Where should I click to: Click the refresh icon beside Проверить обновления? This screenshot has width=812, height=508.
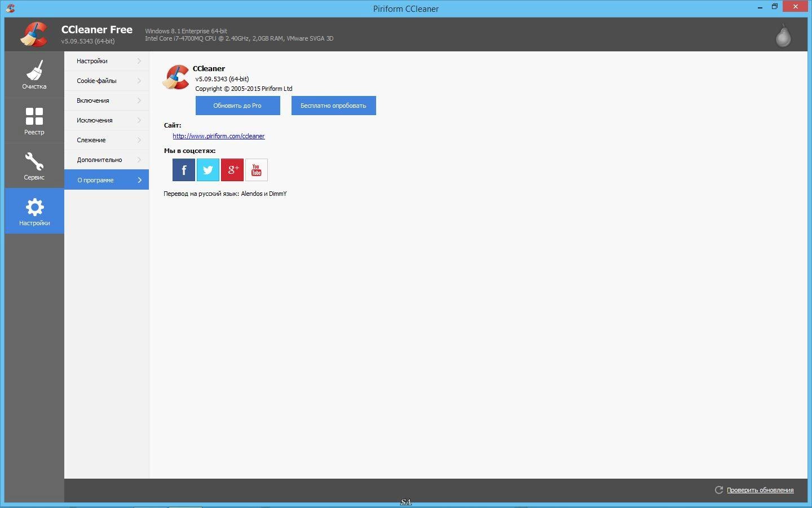[x=719, y=490]
